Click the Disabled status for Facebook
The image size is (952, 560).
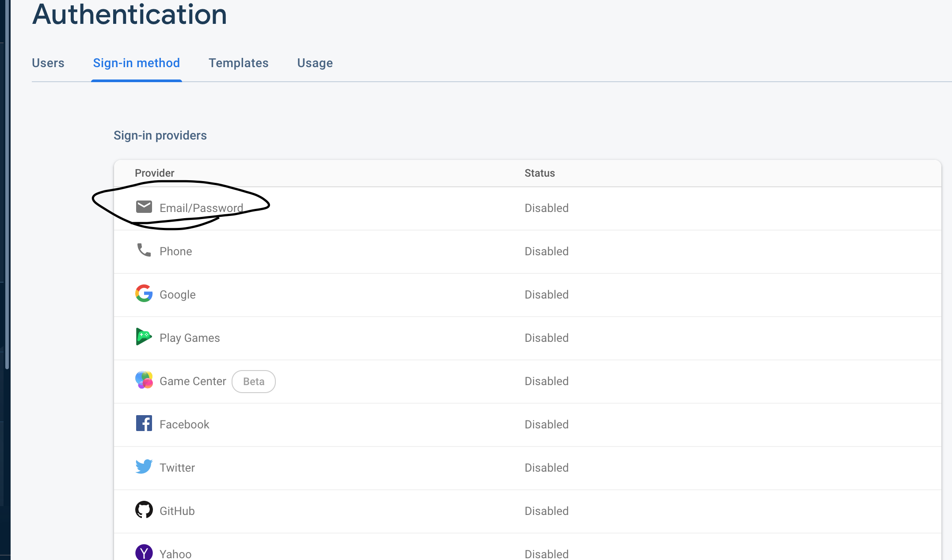coord(546,424)
